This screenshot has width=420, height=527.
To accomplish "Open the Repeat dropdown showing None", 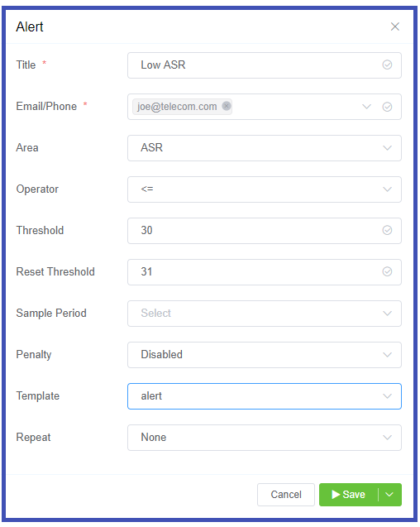I will pos(265,438).
